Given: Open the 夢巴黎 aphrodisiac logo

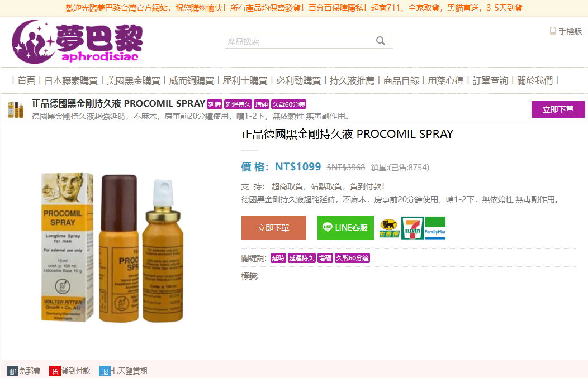Looking at the screenshot, I should point(77,41).
